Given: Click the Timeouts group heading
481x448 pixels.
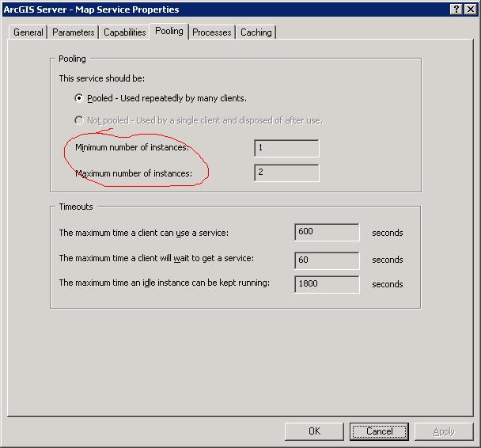Looking at the screenshot, I should point(76,207).
